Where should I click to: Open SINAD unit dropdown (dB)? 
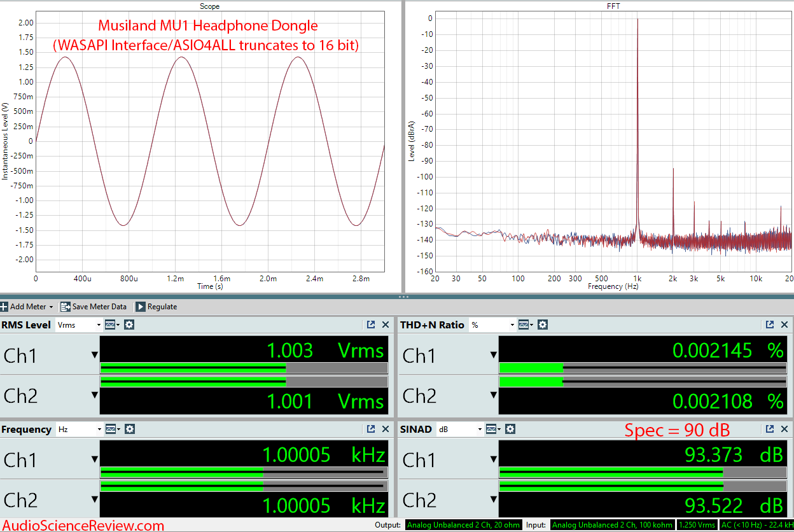[x=459, y=429]
